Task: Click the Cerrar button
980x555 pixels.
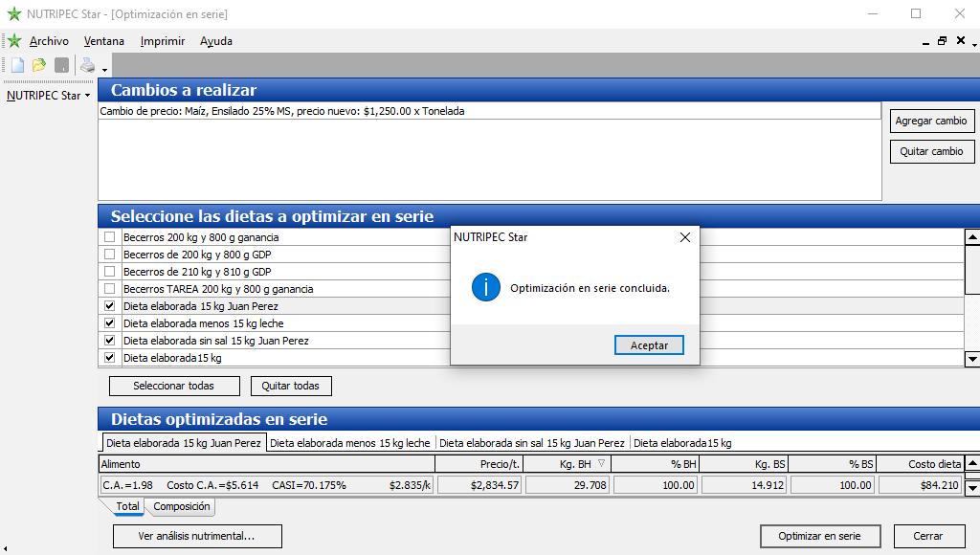Action: coord(928,536)
